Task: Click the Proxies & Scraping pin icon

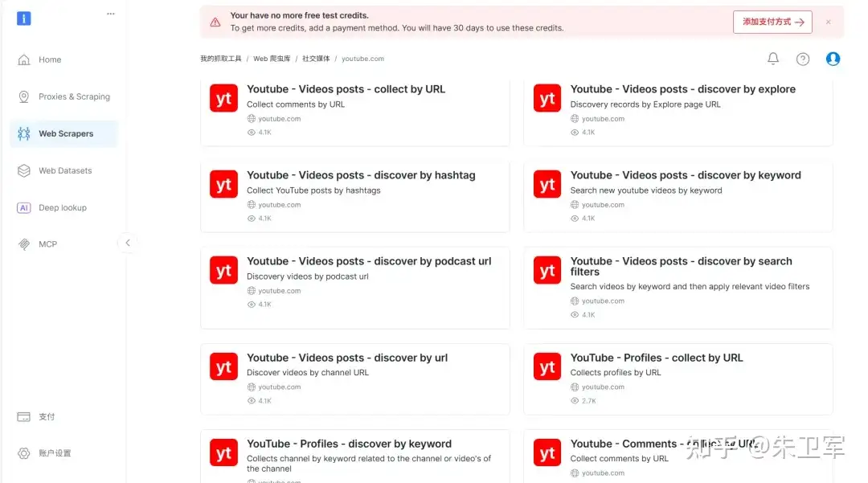Action: point(24,96)
